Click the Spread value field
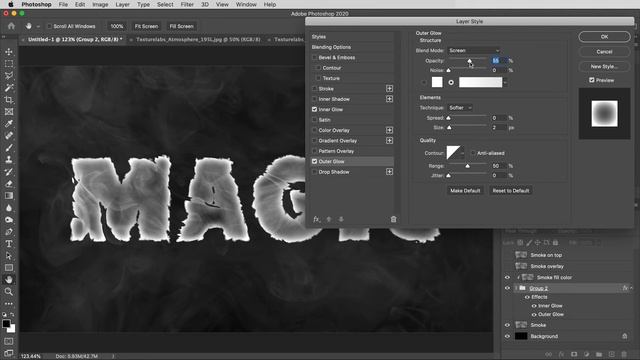Viewport: 640px width, 360px height. [x=499, y=118]
